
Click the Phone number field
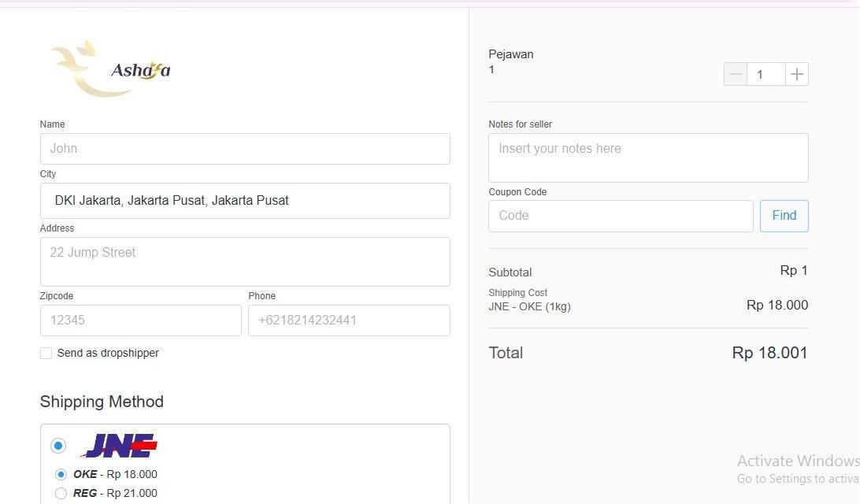(349, 321)
